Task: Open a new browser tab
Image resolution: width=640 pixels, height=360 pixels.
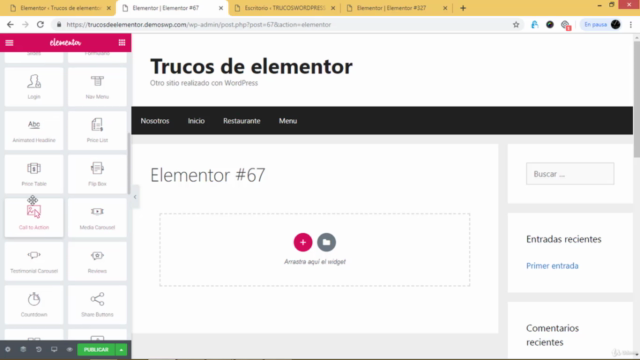Action: pyautogui.click(x=463, y=8)
